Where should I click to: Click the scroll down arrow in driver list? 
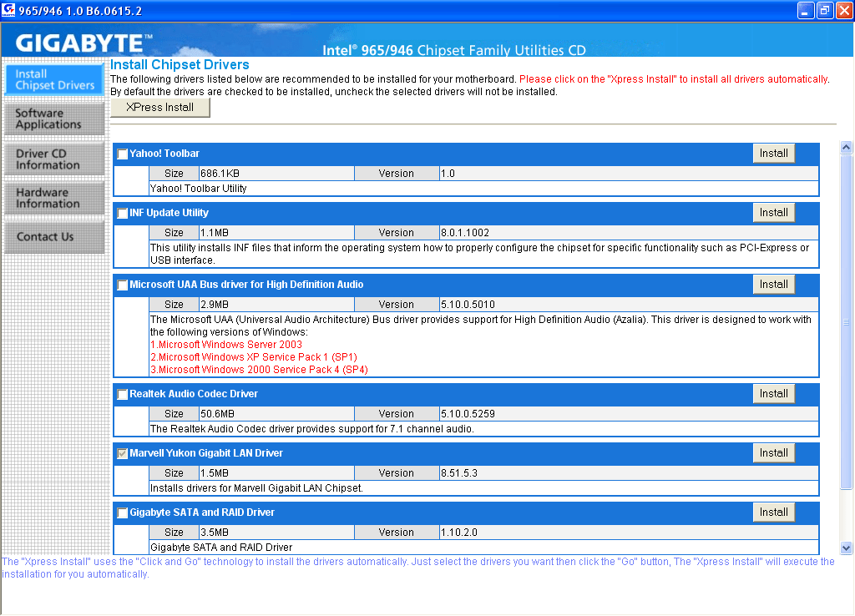tap(846, 548)
